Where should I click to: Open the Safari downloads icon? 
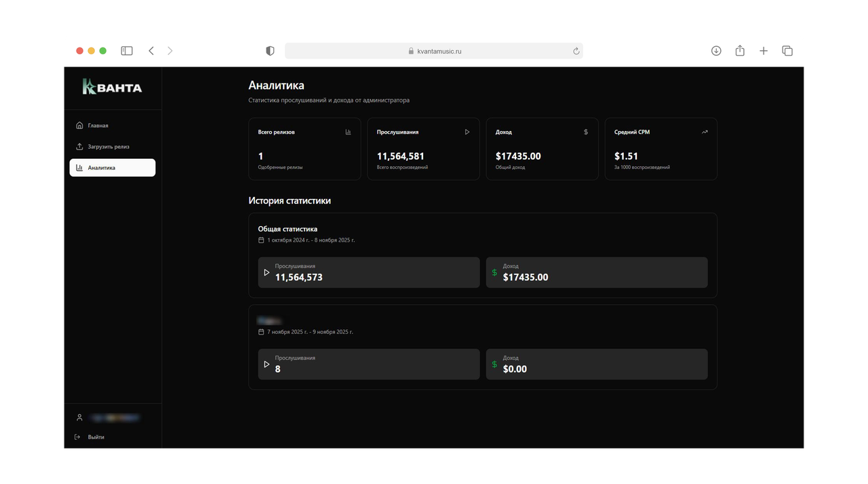(716, 51)
